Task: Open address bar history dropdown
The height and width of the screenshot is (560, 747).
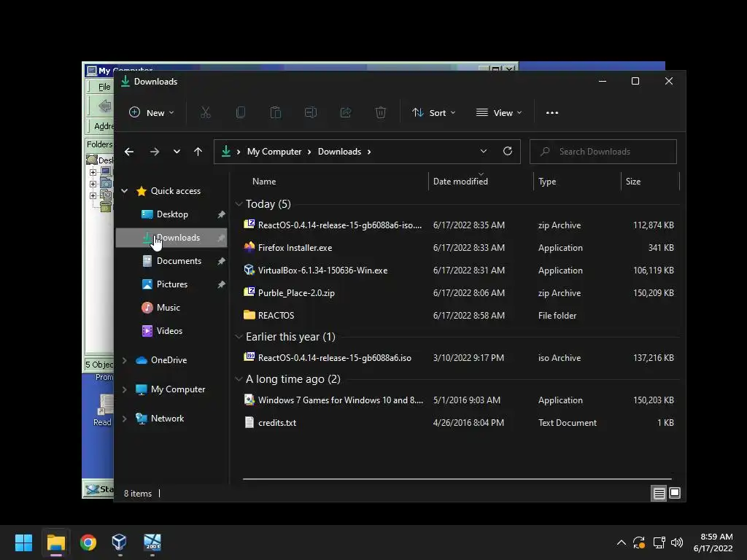Action: click(x=484, y=152)
